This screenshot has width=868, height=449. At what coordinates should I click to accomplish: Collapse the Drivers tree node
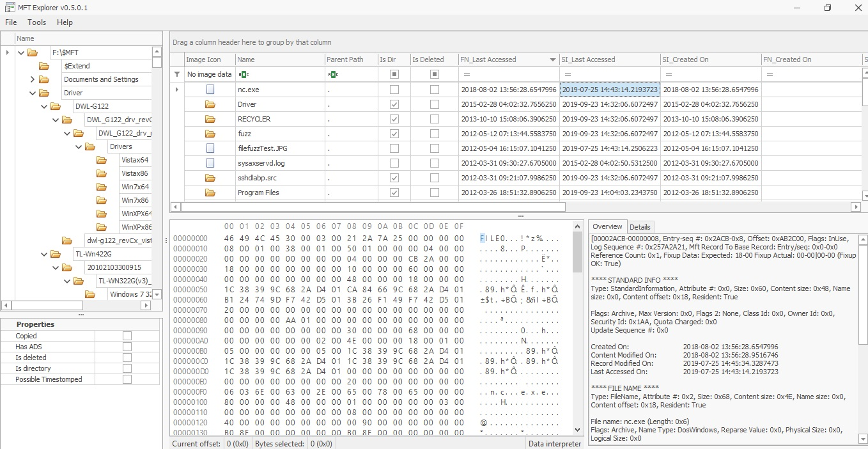pyautogui.click(x=79, y=146)
